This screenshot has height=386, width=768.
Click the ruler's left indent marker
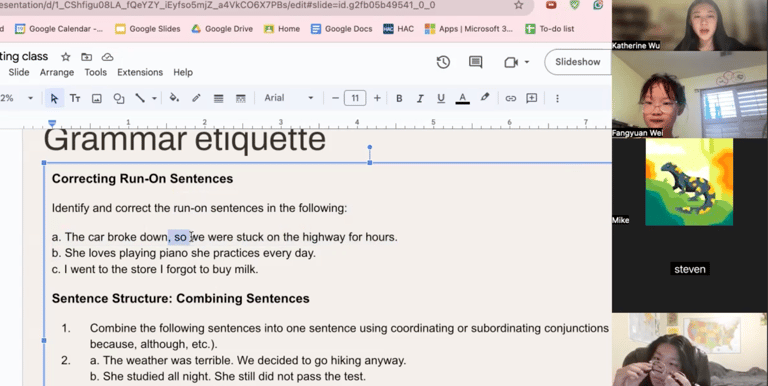[x=52, y=124]
